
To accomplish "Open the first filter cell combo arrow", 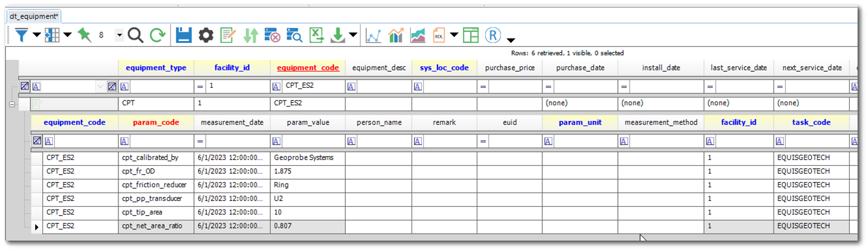I will click(100, 86).
